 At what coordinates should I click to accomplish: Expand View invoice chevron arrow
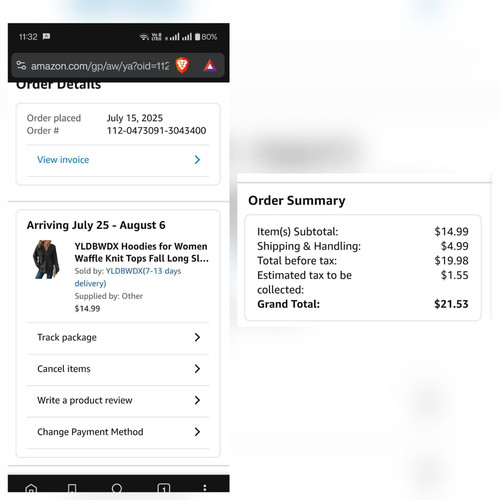pos(197,160)
